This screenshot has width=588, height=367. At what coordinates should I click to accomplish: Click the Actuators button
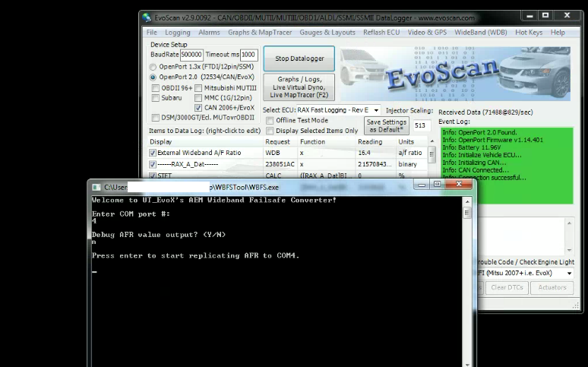click(552, 287)
